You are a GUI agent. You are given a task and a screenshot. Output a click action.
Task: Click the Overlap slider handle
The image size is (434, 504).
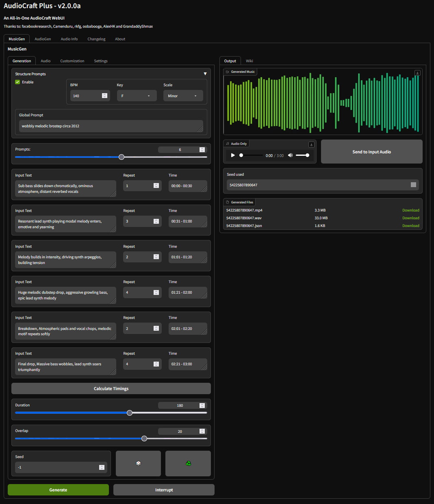pos(144,439)
